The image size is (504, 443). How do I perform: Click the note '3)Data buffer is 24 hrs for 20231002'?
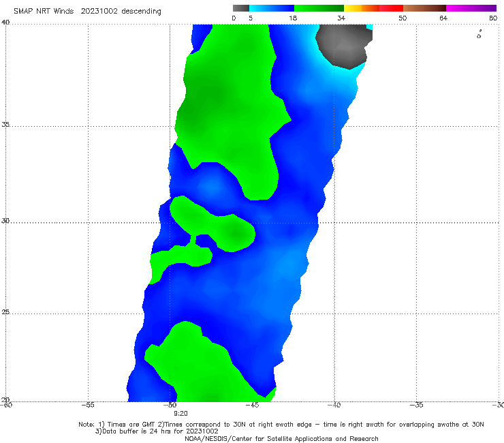pos(157,431)
